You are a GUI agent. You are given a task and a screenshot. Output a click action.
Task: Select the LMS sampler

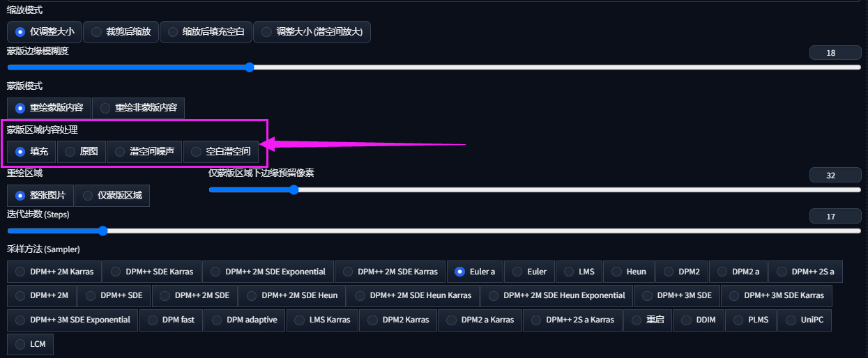click(579, 272)
